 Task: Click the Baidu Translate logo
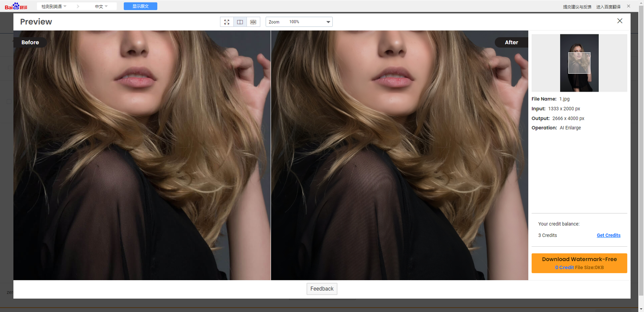click(x=16, y=6)
